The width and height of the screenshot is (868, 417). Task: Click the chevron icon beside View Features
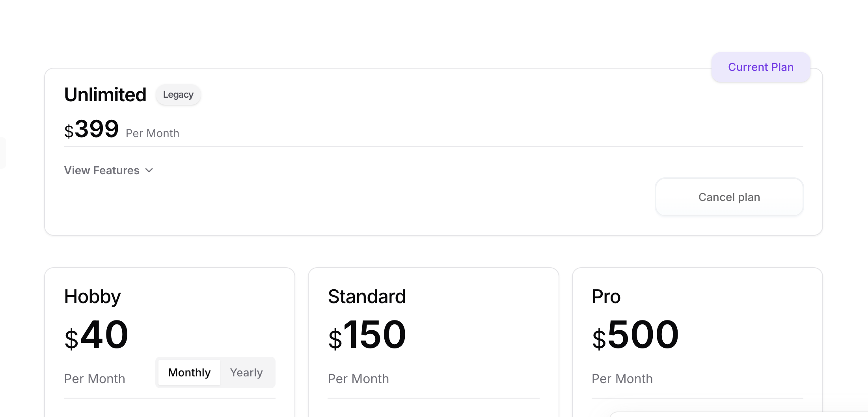point(149,170)
